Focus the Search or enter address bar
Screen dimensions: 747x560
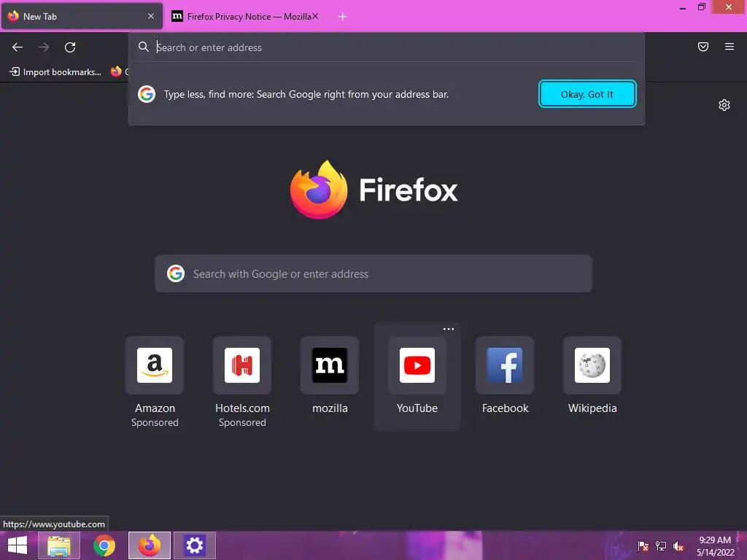386,47
